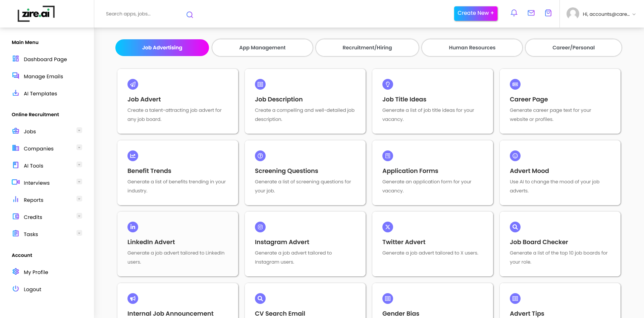Click the shopping bag icon

coord(548,13)
